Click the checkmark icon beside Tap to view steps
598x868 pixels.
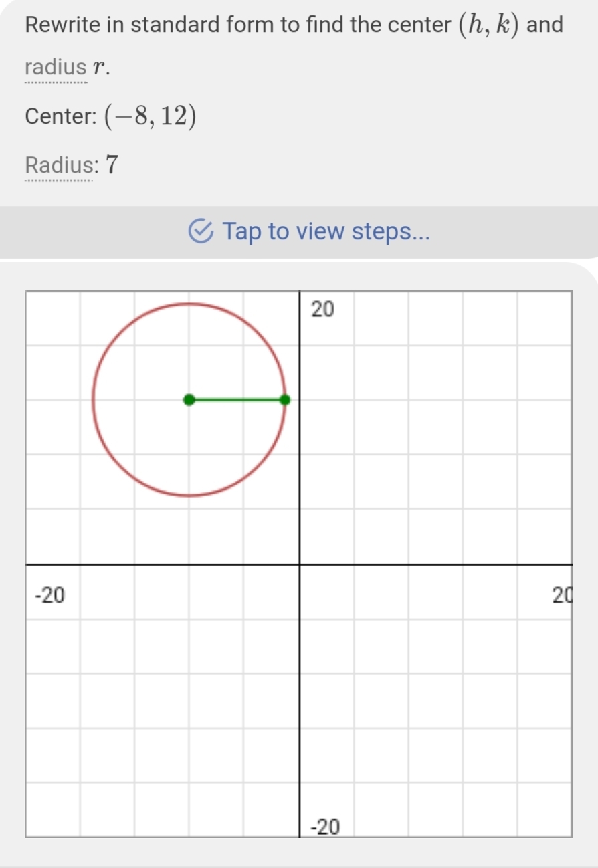coord(201,232)
